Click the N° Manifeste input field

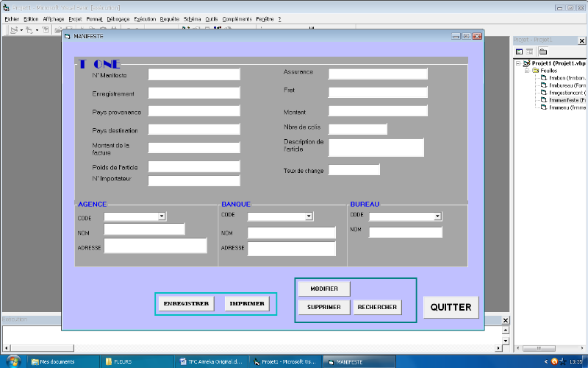194,74
